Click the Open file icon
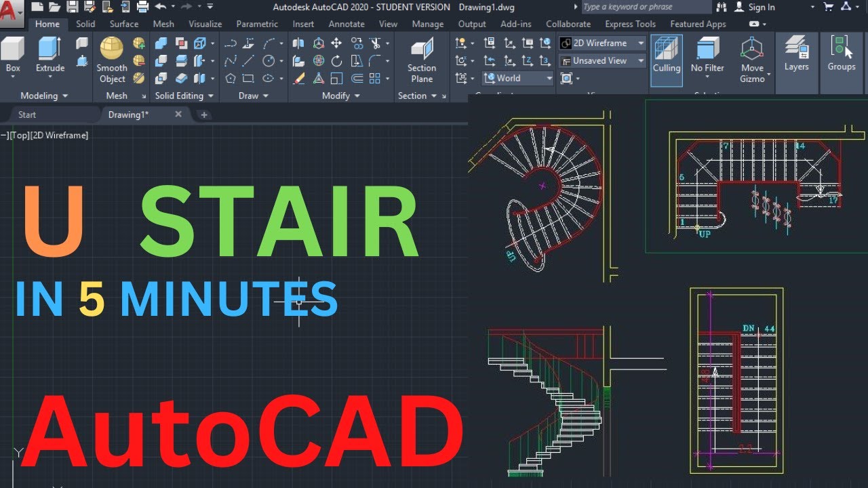Screen dimensions: 868x488 [54, 7]
